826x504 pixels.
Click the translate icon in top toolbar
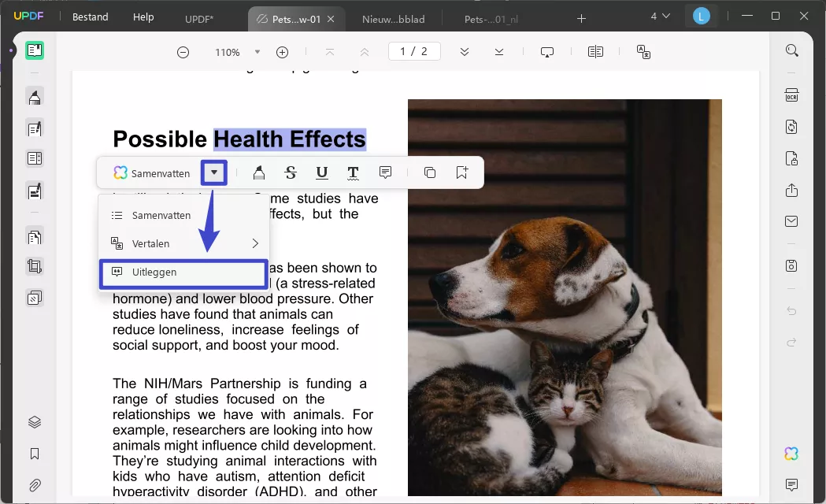(x=643, y=52)
